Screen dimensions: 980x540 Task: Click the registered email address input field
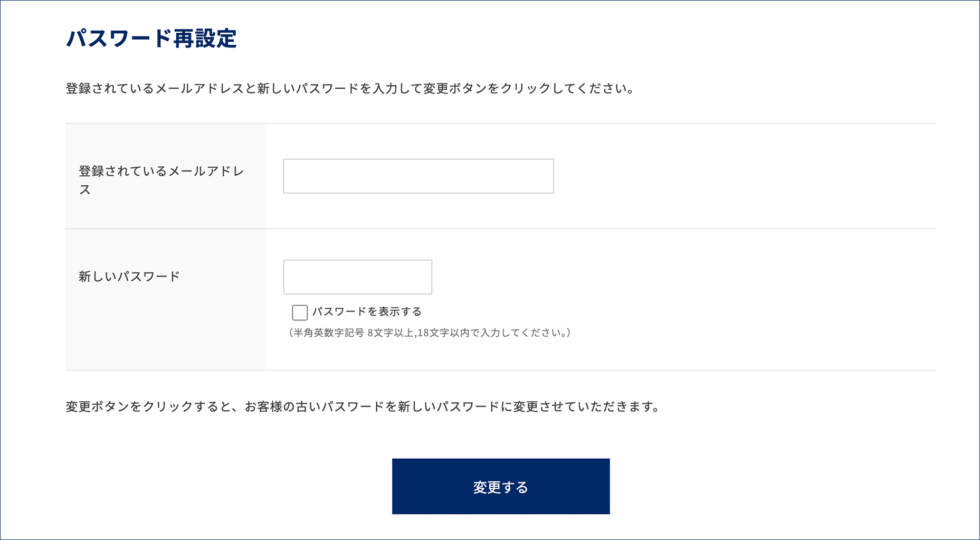[x=418, y=176]
